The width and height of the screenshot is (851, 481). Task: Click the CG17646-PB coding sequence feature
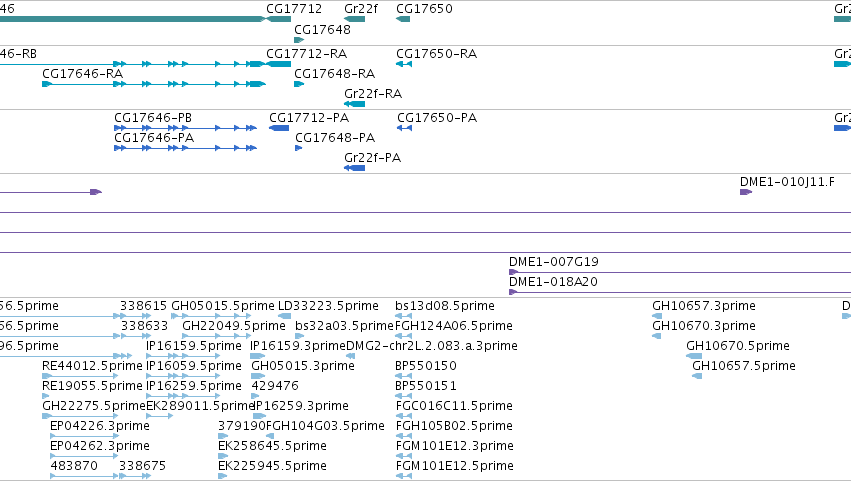pyautogui.click(x=185, y=128)
